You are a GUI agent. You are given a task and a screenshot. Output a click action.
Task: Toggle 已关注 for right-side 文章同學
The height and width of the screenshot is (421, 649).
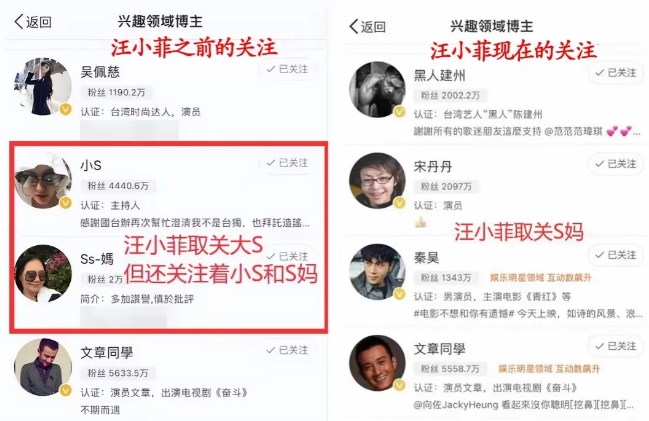click(616, 346)
